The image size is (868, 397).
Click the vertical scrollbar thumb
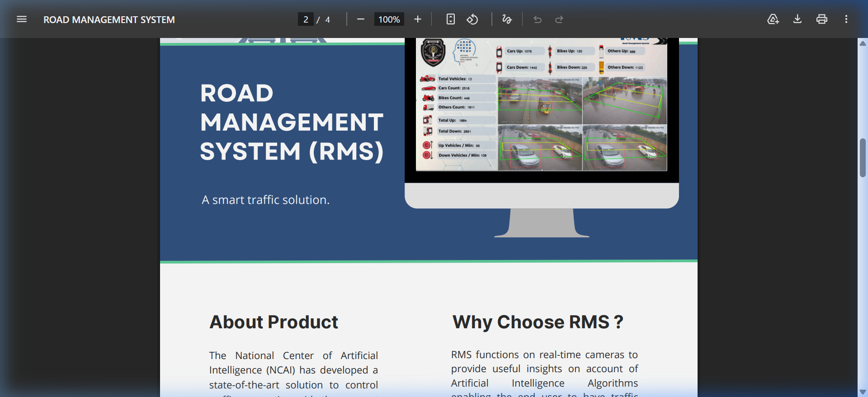[x=863, y=158]
